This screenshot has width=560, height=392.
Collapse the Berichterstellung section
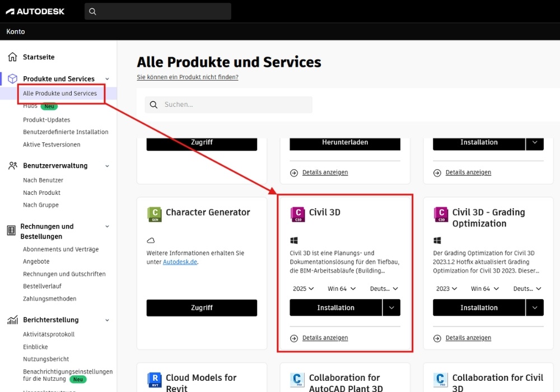coord(107,320)
